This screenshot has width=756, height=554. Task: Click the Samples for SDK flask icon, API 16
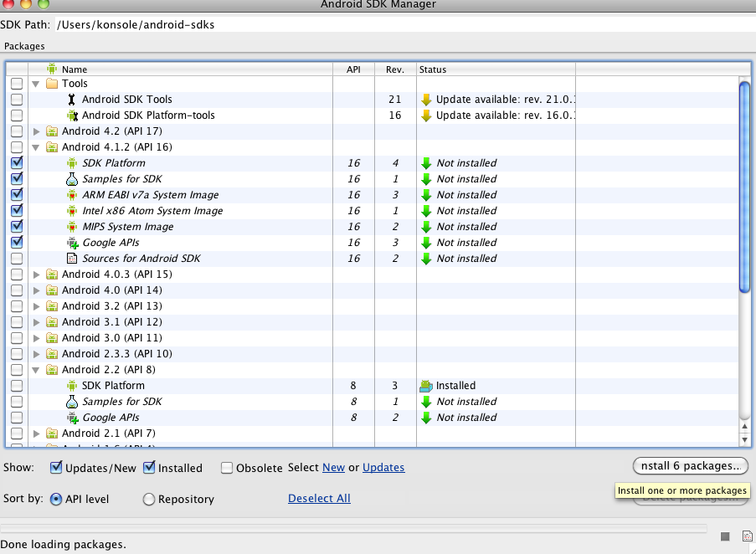click(x=72, y=179)
